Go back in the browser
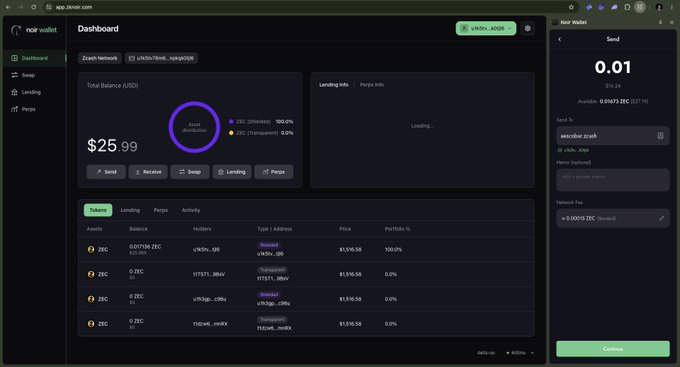Viewport: 680px width, 367px height. point(8,7)
